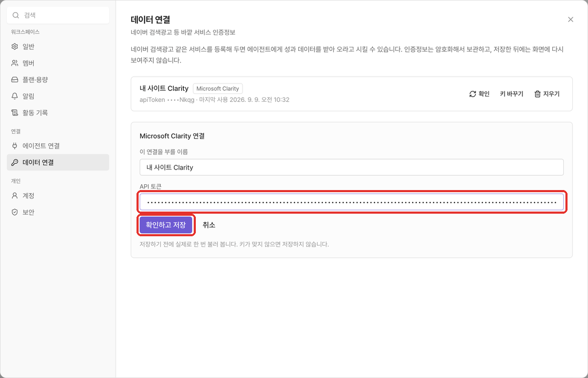Click the trash icon beside 지우기
The image size is (588, 378).
(538, 94)
